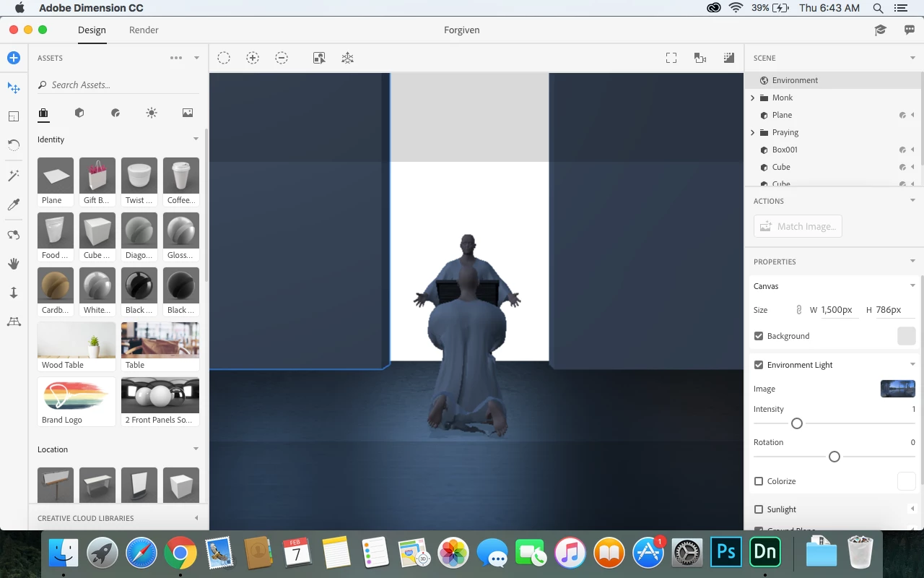Expand Creative Cloud Libraries panel

coord(196,518)
